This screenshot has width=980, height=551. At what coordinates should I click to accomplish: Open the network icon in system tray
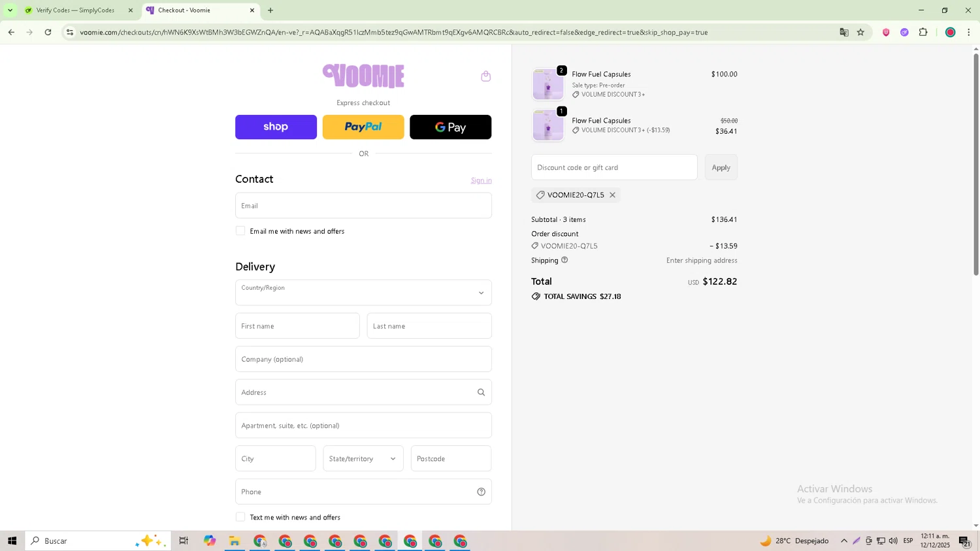(x=881, y=541)
